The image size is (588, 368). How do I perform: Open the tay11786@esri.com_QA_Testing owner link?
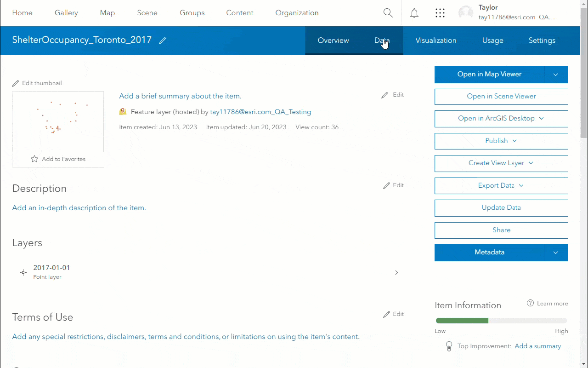tap(260, 112)
